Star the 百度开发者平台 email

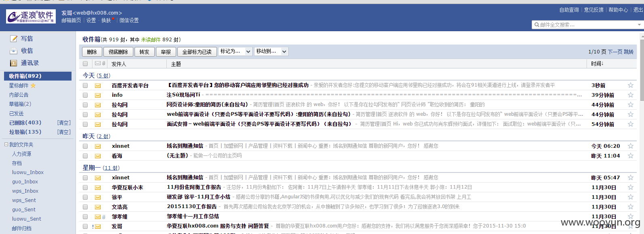click(630, 85)
